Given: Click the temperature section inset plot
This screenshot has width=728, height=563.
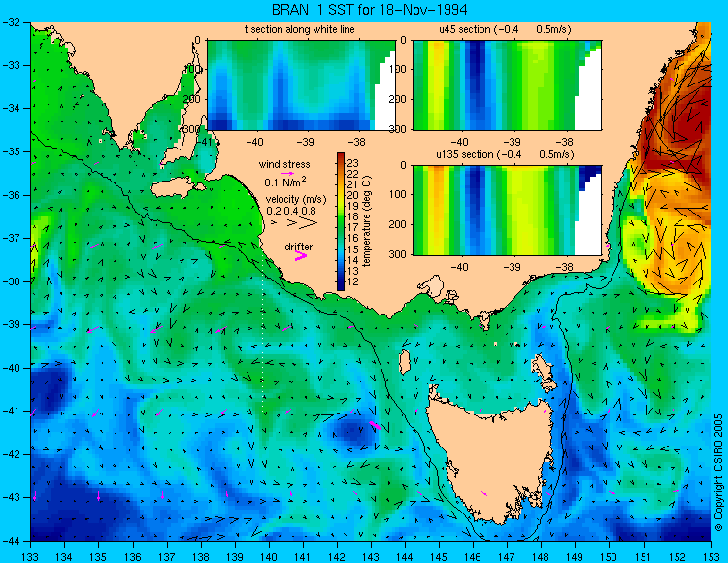Looking at the screenshot, I should click(301, 85).
